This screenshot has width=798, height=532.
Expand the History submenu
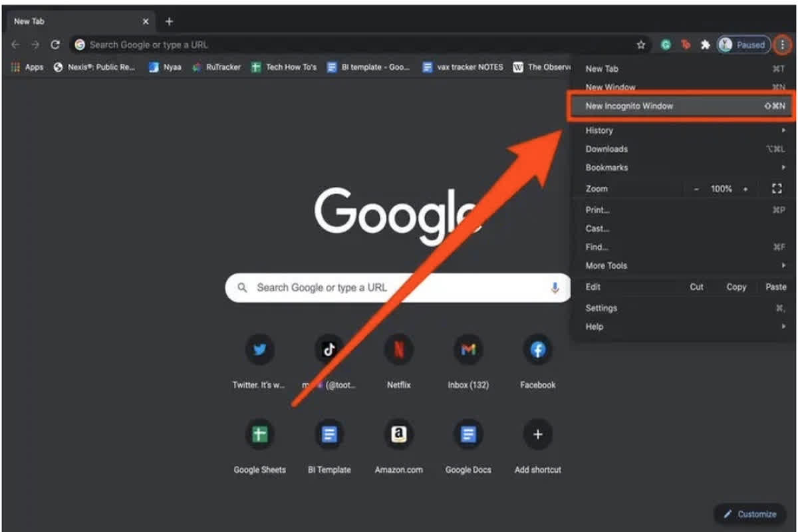(599, 130)
